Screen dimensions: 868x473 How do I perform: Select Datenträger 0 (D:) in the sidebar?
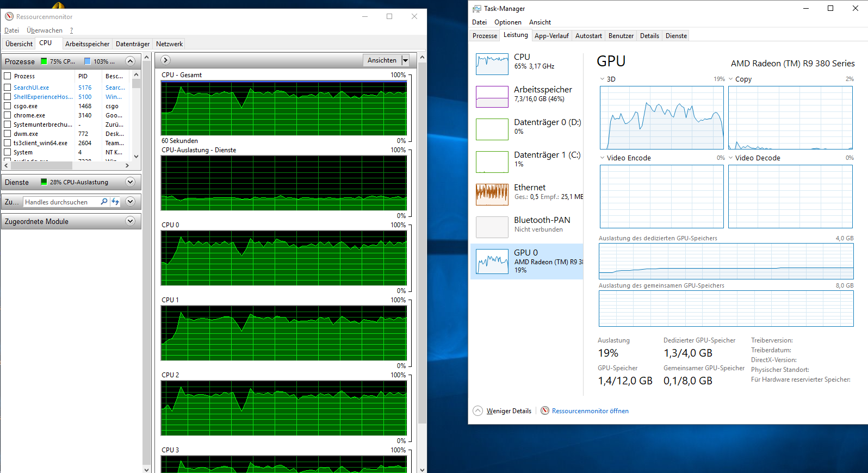click(x=526, y=129)
